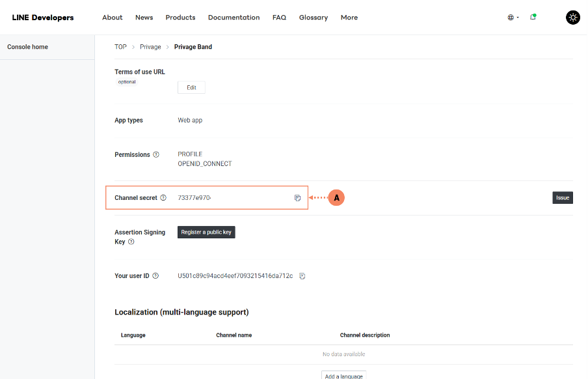The width and height of the screenshot is (588, 379).
Task: Select Console home in sidebar
Action: (27, 47)
